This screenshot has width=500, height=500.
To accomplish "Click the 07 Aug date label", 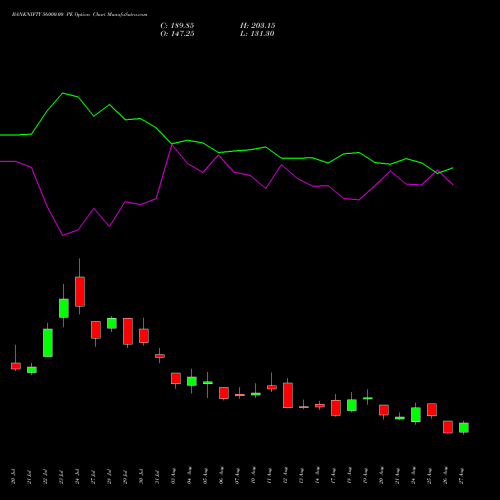I will tap(237, 476).
